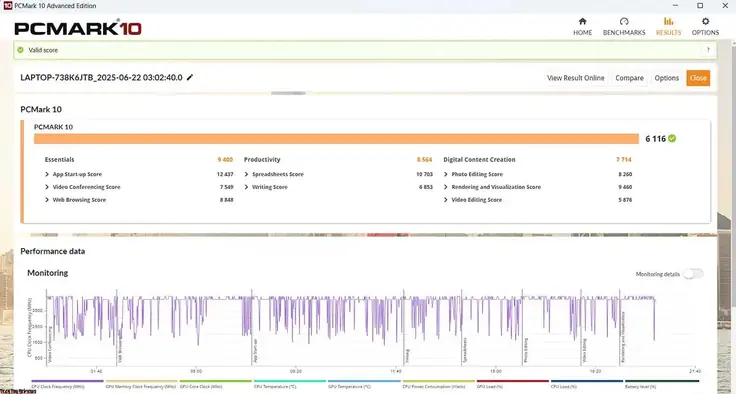Click the Valid score message text

pyautogui.click(x=43, y=50)
